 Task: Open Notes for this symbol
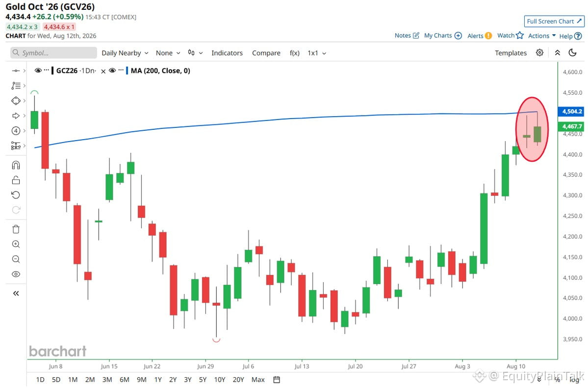407,36
